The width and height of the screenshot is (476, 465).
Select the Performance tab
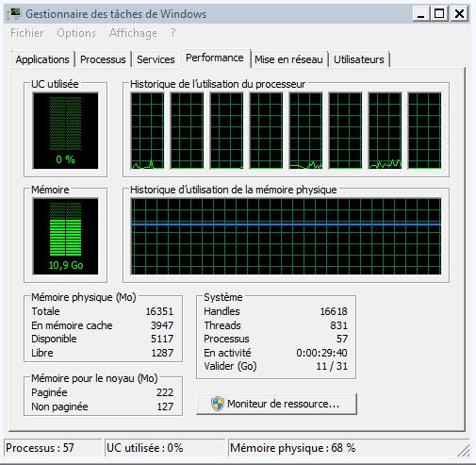tap(215, 58)
